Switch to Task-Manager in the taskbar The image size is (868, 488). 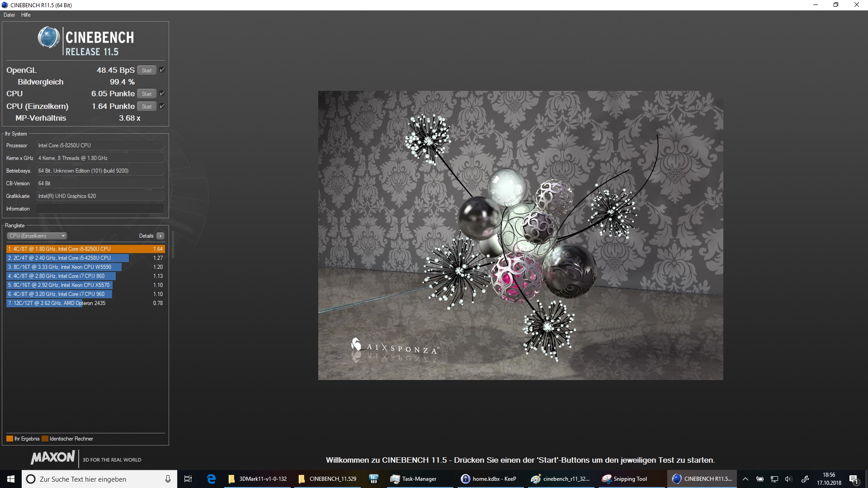pos(420,479)
